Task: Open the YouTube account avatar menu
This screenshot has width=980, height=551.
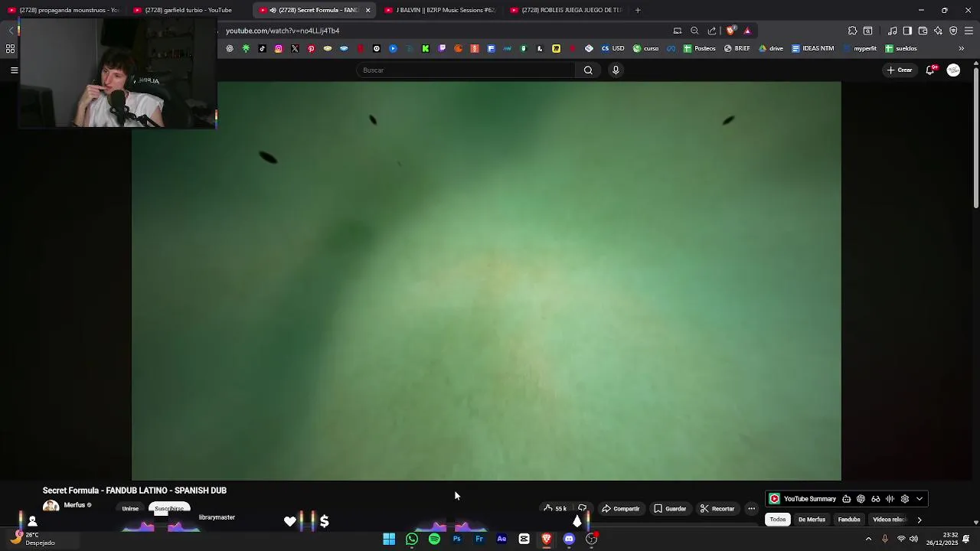Action: [x=953, y=70]
